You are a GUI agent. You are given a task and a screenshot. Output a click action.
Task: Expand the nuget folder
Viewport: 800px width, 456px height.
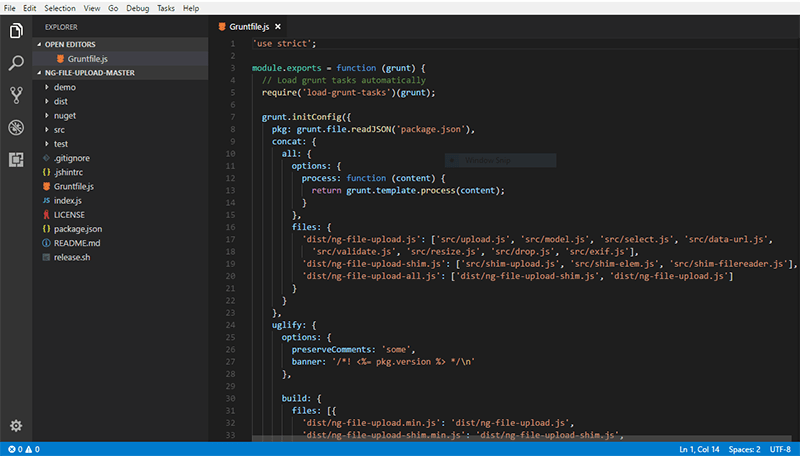46,116
